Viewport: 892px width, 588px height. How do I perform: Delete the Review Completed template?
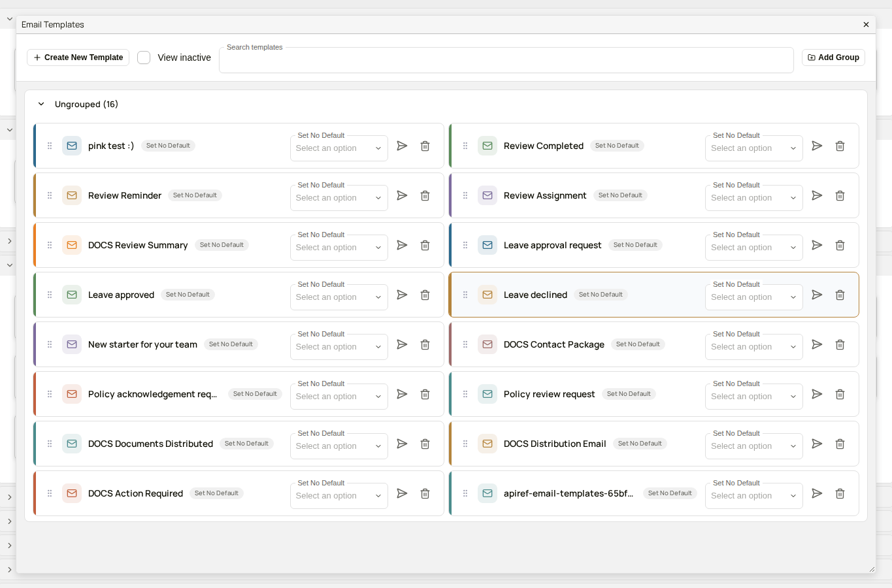[840, 146]
